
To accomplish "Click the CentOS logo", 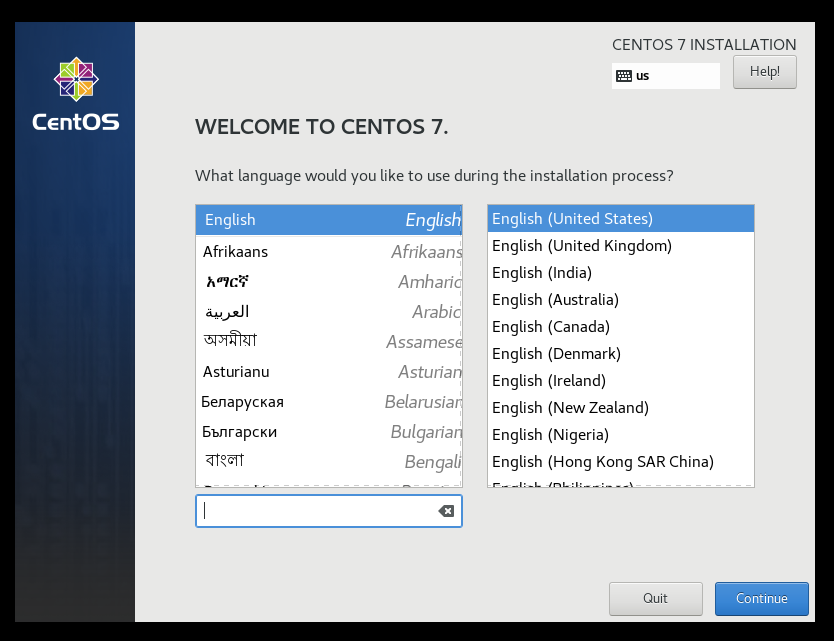I will 76,95.
